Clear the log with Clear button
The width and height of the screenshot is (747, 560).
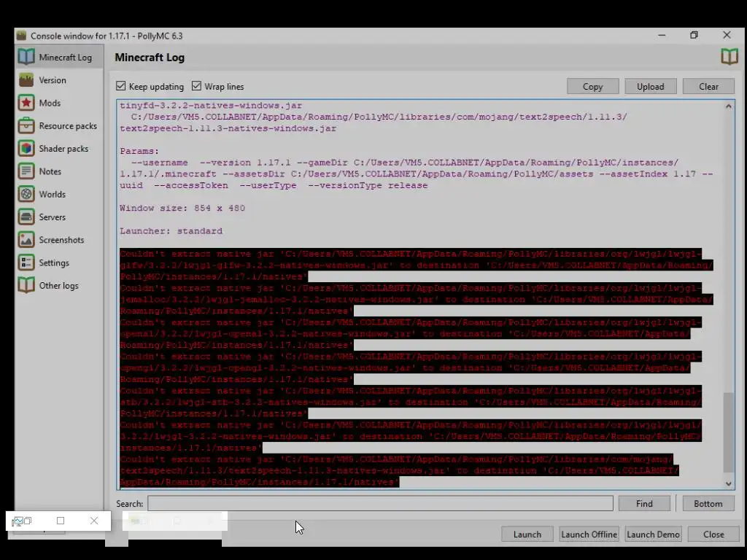[708, 87]
